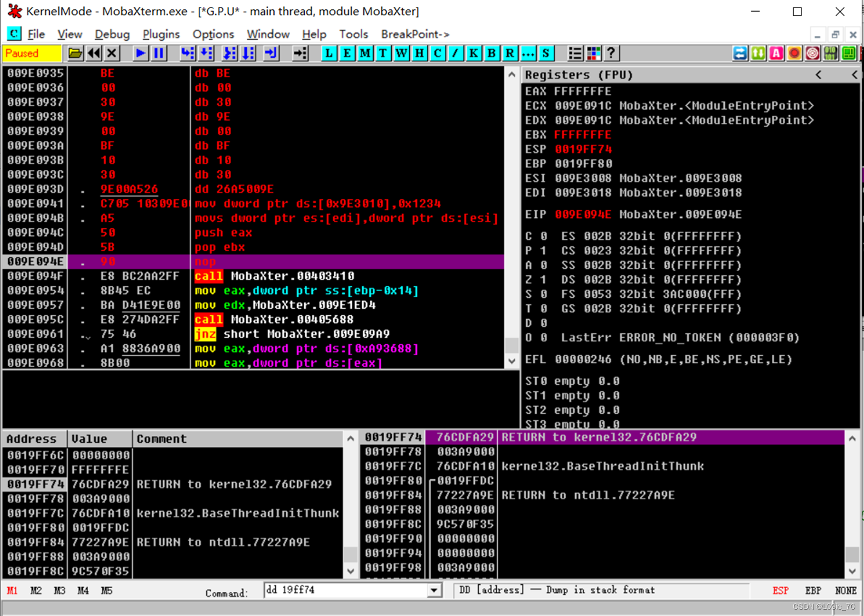Open Log window with L button
Viewport: 864px width, 616px height.
329,53
